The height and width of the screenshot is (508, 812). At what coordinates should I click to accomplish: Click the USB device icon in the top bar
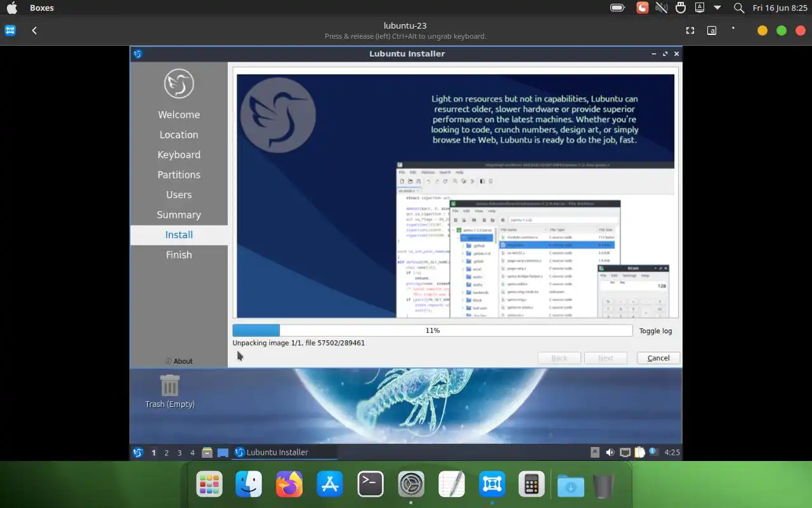point(681,8)
